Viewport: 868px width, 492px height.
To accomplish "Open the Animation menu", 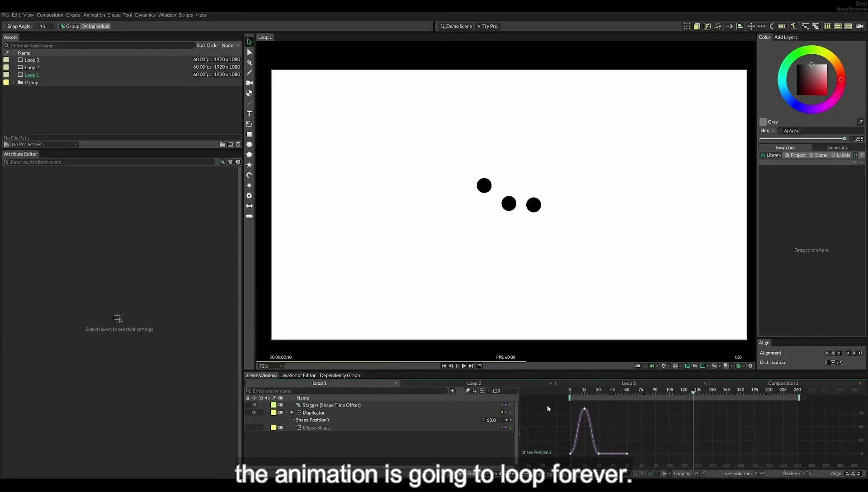I will 94,15.
